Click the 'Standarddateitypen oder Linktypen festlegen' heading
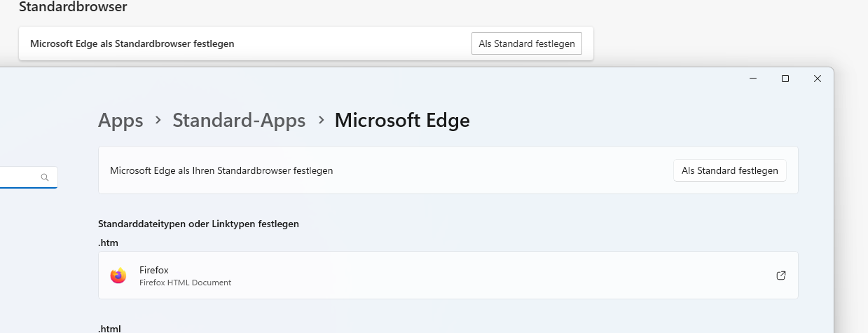The image size is (868, 333). (198, 224)
